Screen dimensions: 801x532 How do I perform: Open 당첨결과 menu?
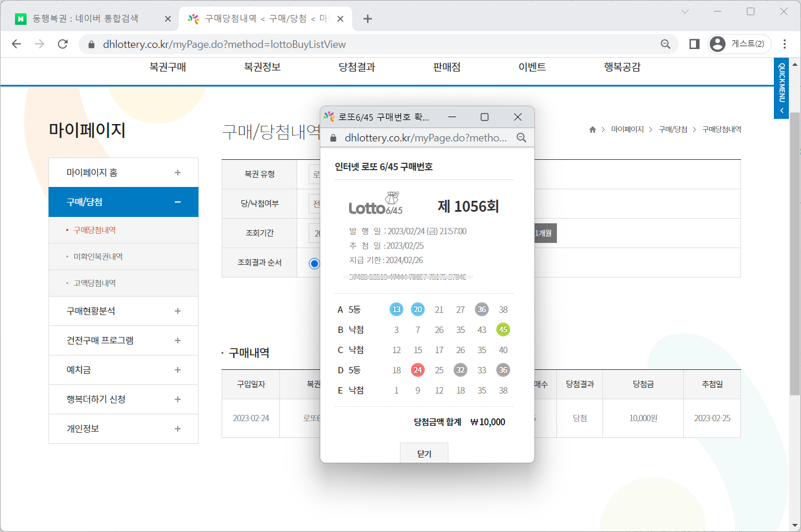357,67
